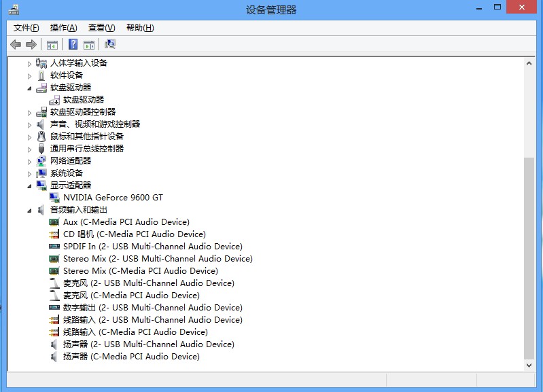
Task: Open the 操作(A) menu
Action: 63,28
